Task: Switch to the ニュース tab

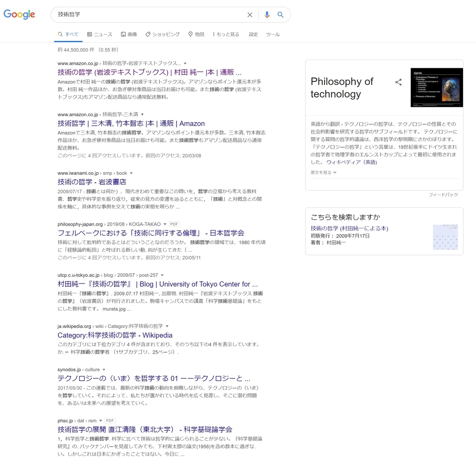Action: pyautogui.click(x=100, y=35)
